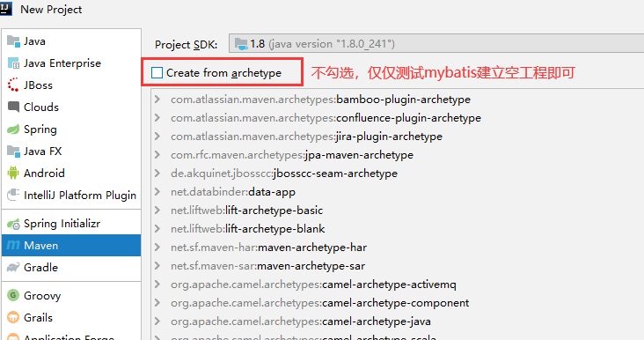Select Java FX project type

(x=71, y=152)
